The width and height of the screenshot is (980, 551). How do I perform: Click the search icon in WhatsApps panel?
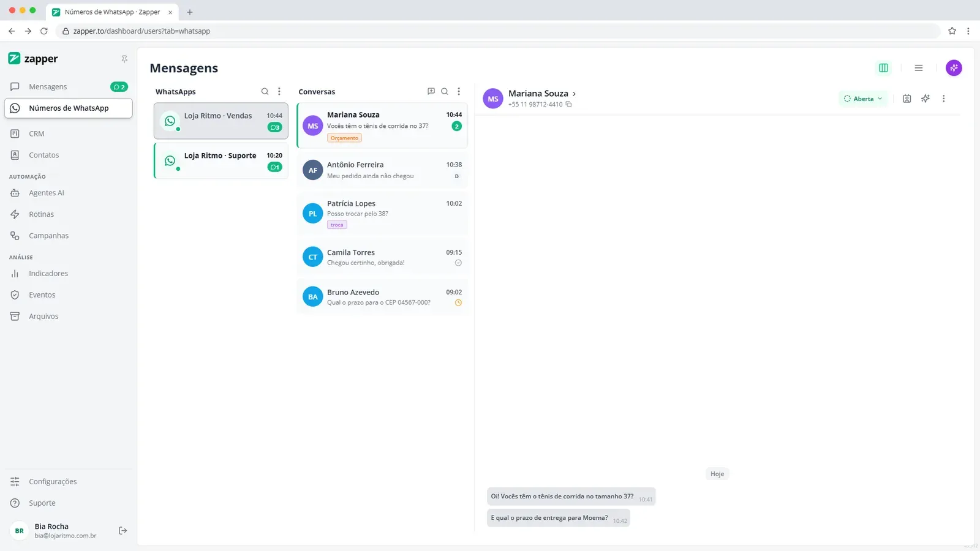coord(265,92)
